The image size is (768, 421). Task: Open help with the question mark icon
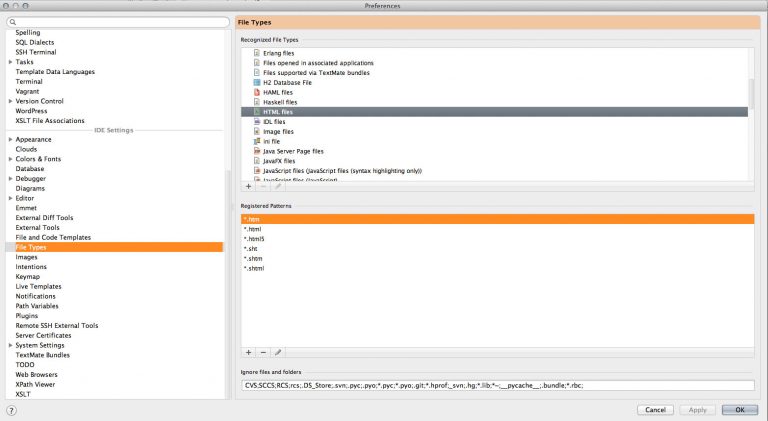tap(11, 411)
